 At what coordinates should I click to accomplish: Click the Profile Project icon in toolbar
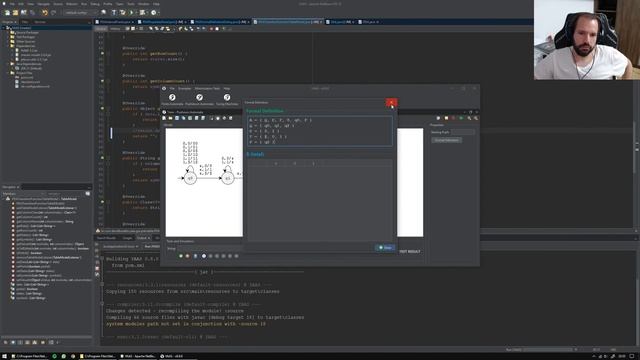click(x=154, y=13)
